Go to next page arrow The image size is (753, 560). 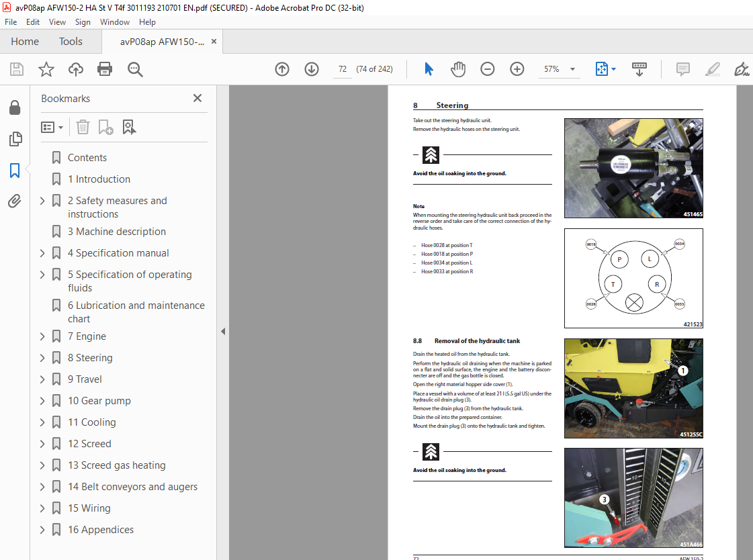click(x=312, y=69)
